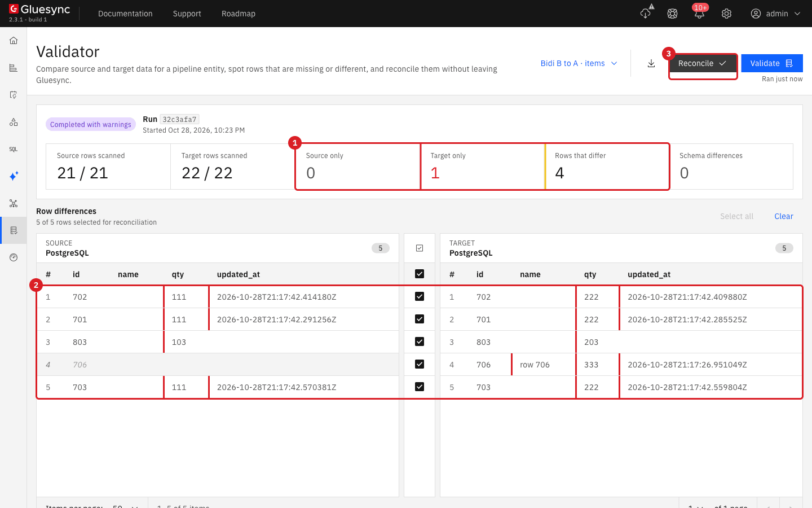The height and width of the screenshot is (508, 812).
Task: Open the notifications bell
Action: point(699,14)
